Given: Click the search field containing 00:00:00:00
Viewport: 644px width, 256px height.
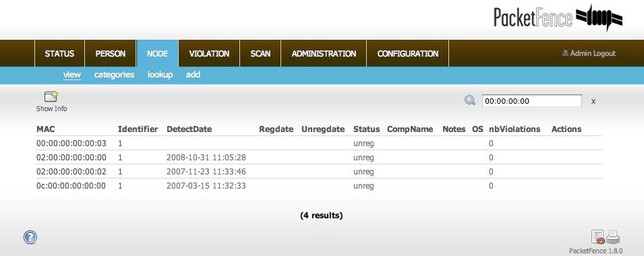Looking at the screenshot, I should [532, 101].
